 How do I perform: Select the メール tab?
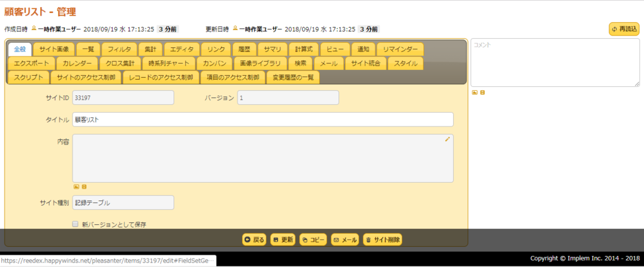click(329, 64)
